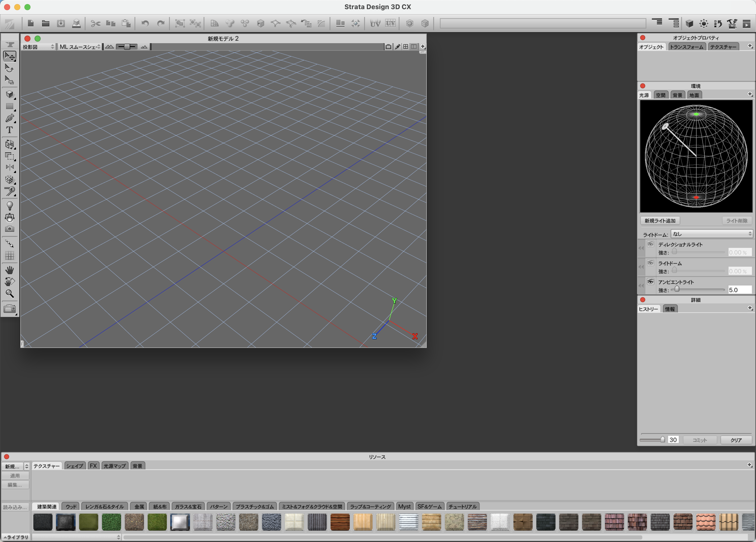756x542 pixels.
Task: Switch to the 空間 tab
Action: pos(661,95)
